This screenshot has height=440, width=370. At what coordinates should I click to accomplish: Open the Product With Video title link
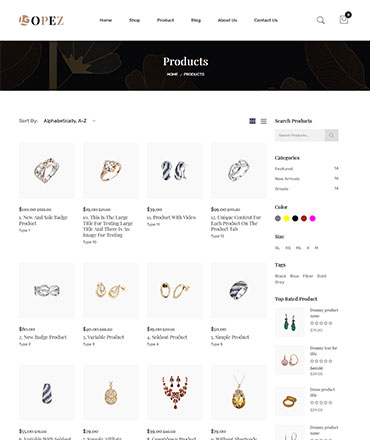(171, 217)
